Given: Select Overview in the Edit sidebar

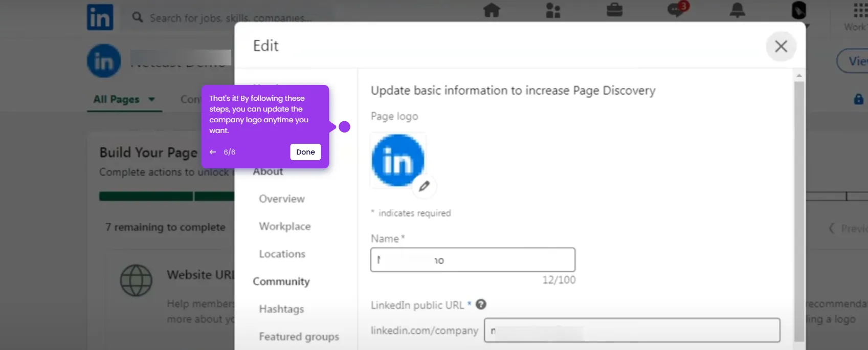Looking at the screenshot, I should point(282,199).
